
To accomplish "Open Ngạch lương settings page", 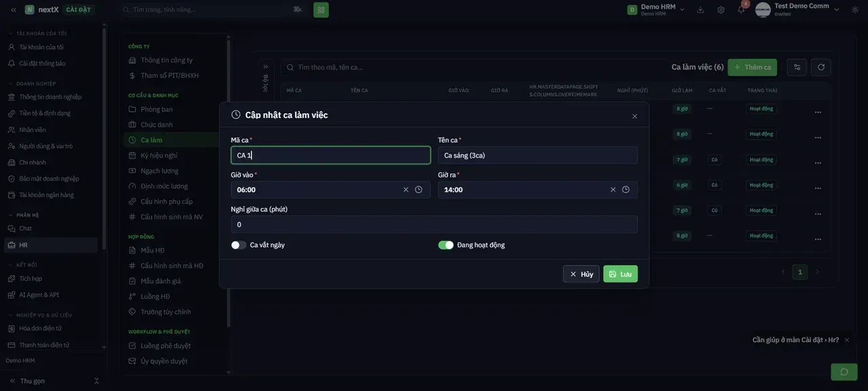I will click(x=159, y=171).
